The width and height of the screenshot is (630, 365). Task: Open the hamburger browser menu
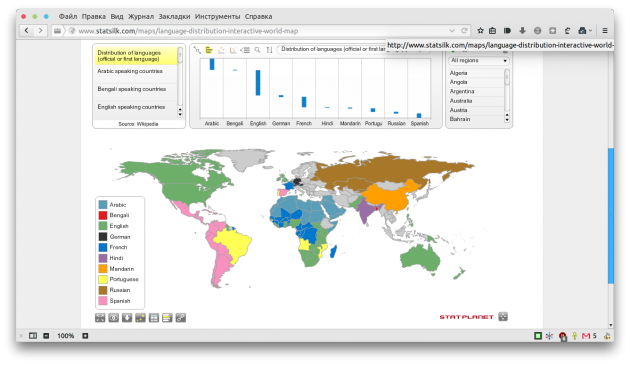(x=605, y=31)
